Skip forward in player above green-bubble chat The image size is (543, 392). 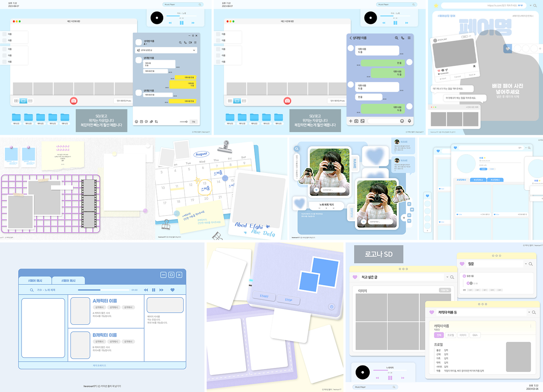point(407,23)
